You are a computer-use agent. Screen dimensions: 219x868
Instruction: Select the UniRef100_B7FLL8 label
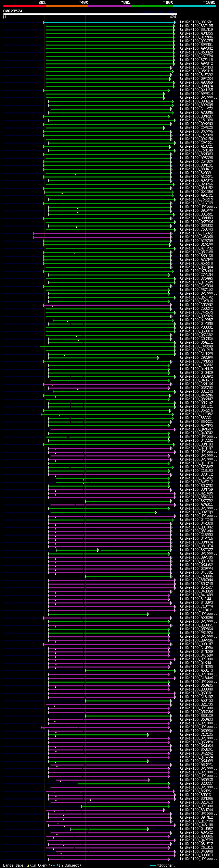point(196,60)
